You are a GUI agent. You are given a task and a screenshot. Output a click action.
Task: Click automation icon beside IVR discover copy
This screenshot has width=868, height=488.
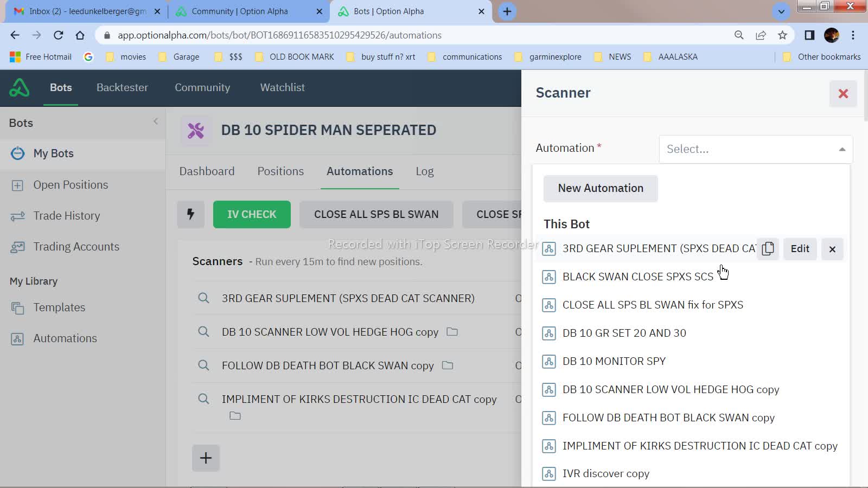[549, 474]
